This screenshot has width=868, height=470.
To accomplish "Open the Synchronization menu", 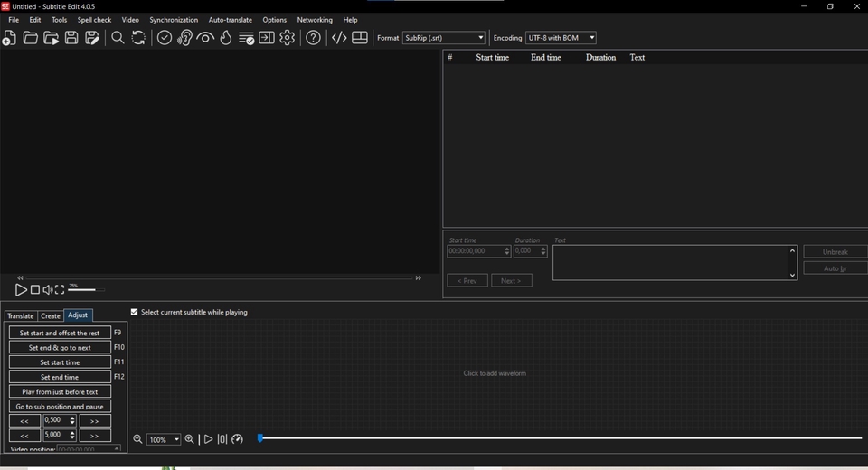I will click(x=174, y=19).
